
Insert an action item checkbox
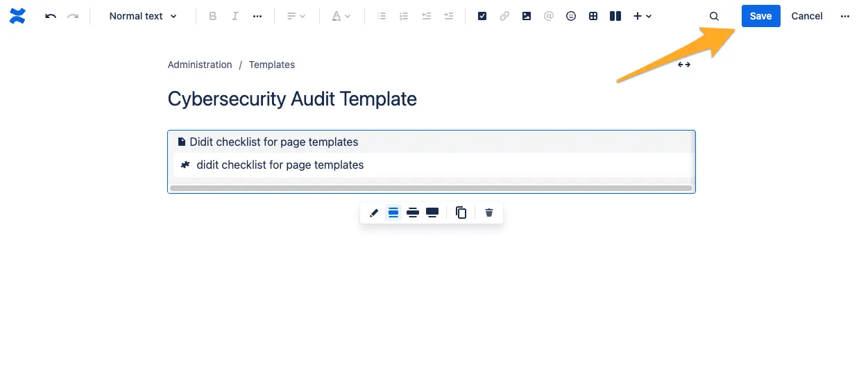tap(482, 16)
